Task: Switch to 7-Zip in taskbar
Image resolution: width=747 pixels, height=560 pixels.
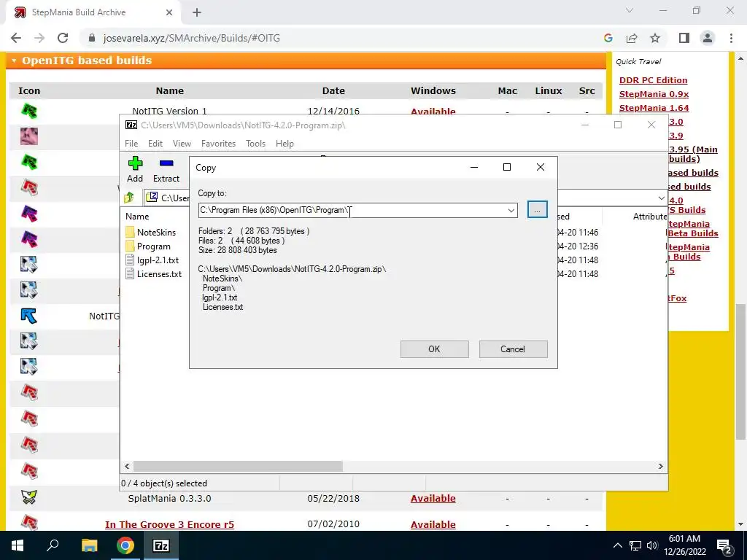Action: pyautogui.click(x=161, y=545)
